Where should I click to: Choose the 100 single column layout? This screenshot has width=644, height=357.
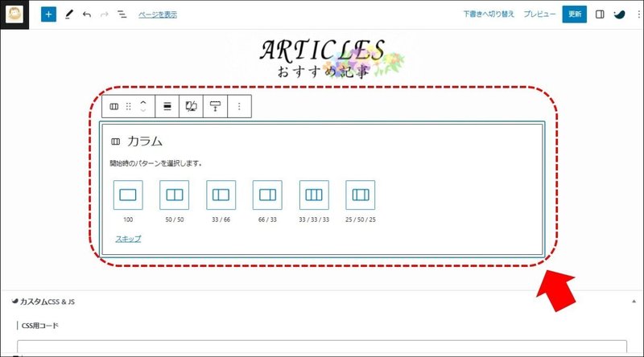point(128,195)
